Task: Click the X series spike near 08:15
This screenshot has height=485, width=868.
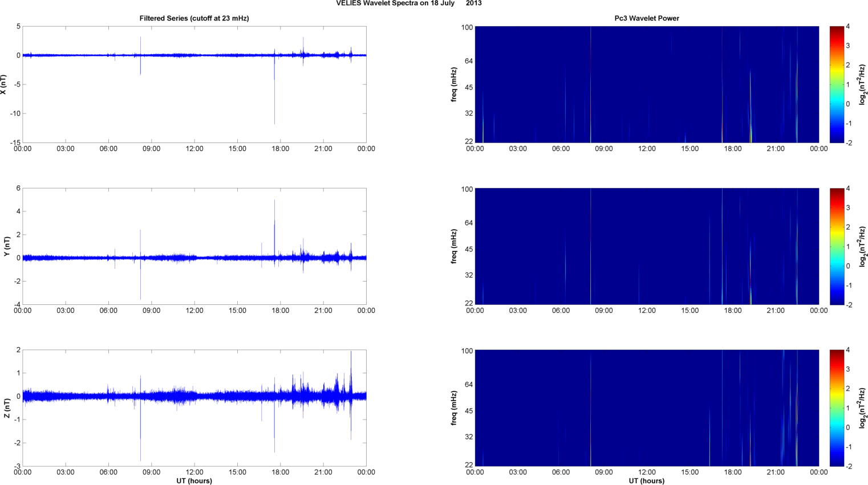Action: 140,55
